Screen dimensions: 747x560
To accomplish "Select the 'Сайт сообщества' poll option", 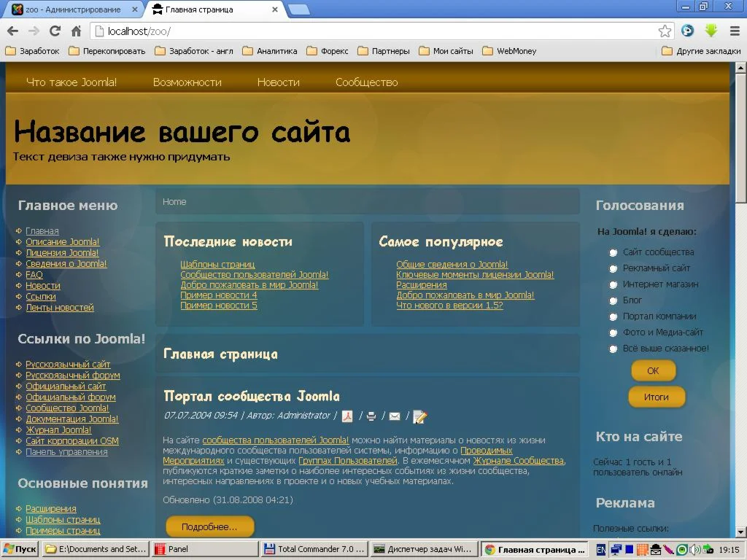I will point(614,253).
